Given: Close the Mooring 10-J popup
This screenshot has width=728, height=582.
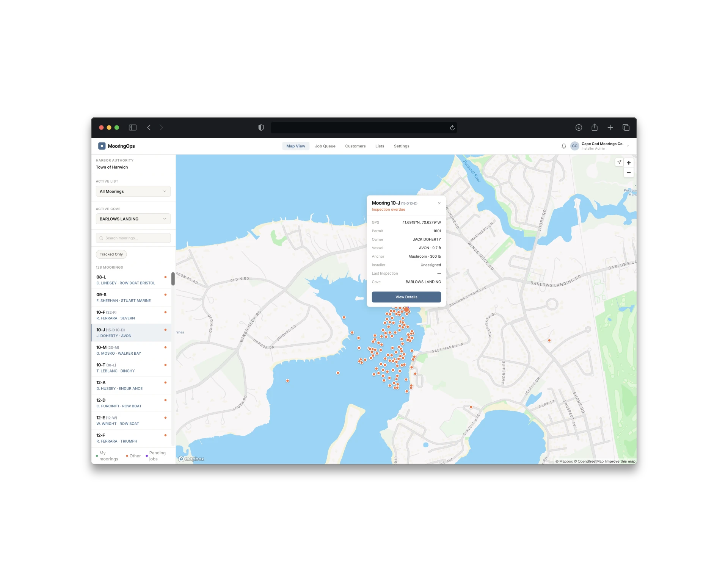Looking at the screenshot, I should pos(439,203).
